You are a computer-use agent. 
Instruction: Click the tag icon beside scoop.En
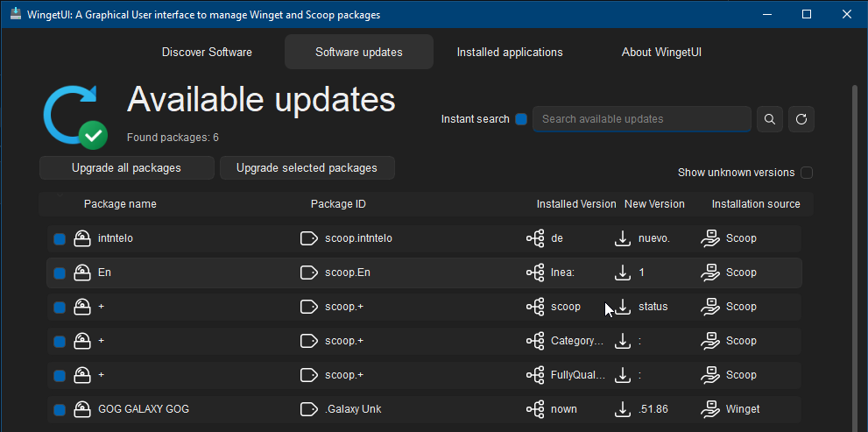point(308,273)
